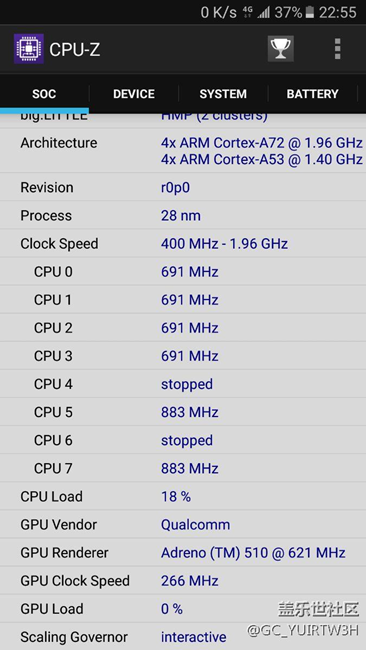Tap the 4G network indicator icon

tap(248, 13)
